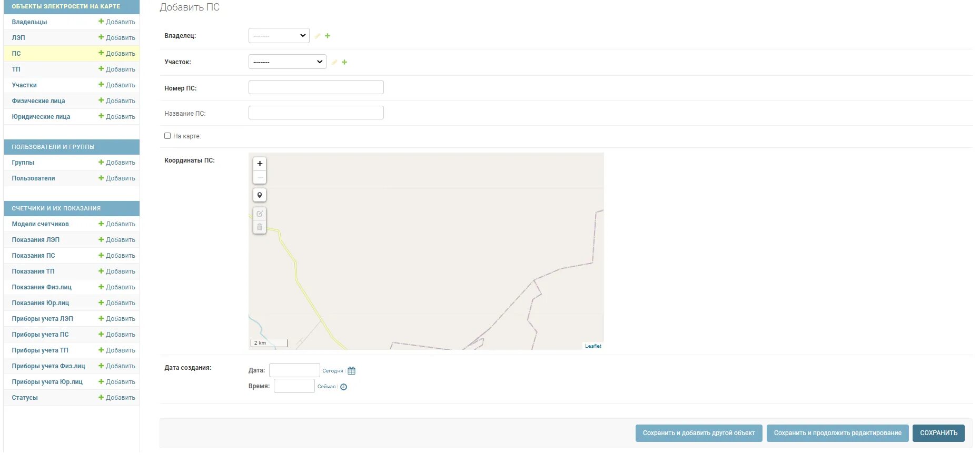Open Приборы учета ТП list

[40, 350]
